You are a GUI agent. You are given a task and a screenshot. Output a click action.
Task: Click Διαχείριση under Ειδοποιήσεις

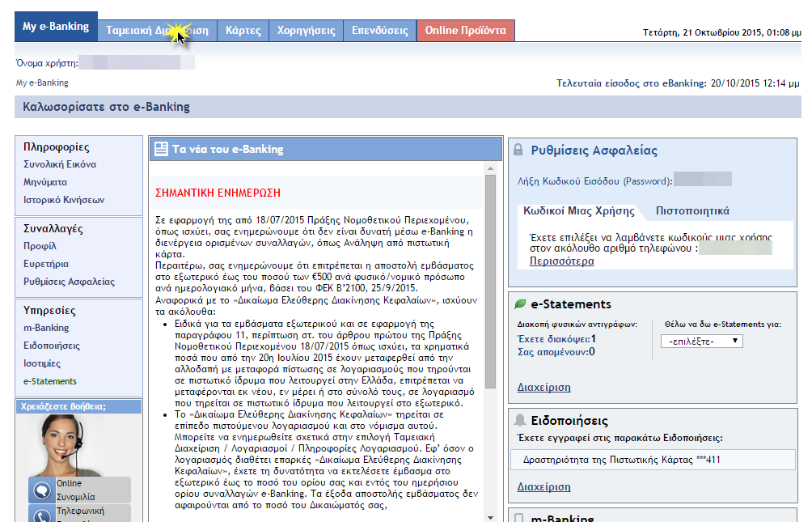(x=543, y=486)
